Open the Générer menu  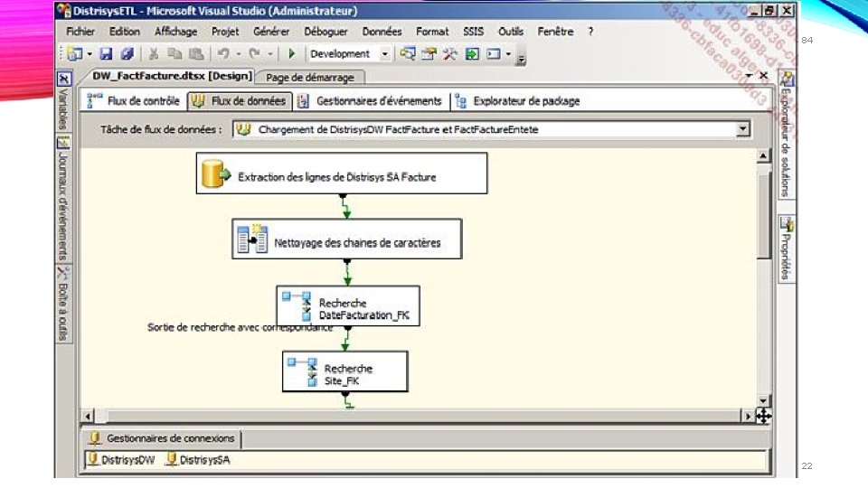[271, 32]
